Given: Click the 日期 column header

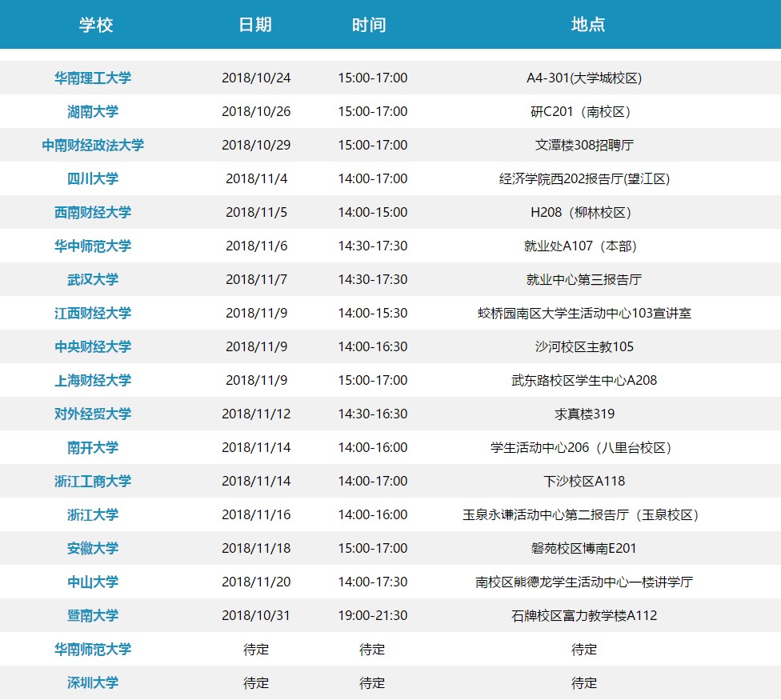Looking at the screenshot, I should pyautogui.click(x=255, y=24).
